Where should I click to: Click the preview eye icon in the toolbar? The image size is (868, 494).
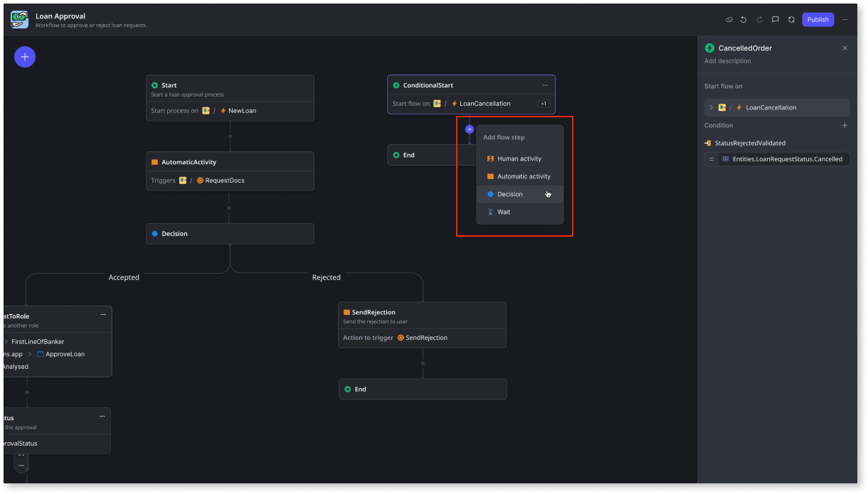point(728,19)
